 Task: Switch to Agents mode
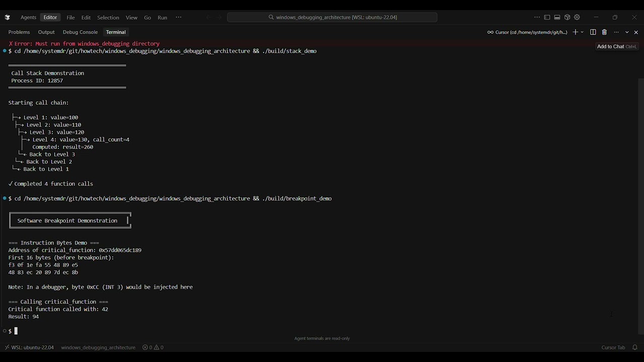coord(28,17)
